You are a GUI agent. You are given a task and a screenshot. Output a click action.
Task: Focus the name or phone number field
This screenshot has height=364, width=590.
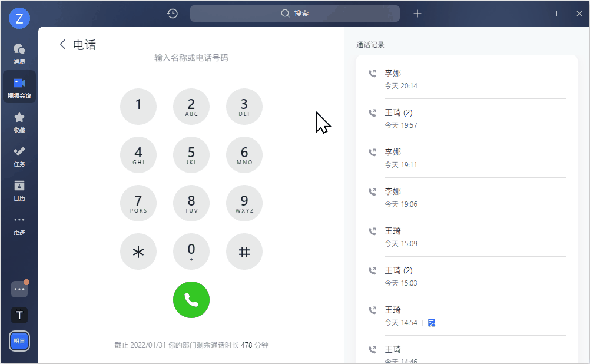(191, 58)
